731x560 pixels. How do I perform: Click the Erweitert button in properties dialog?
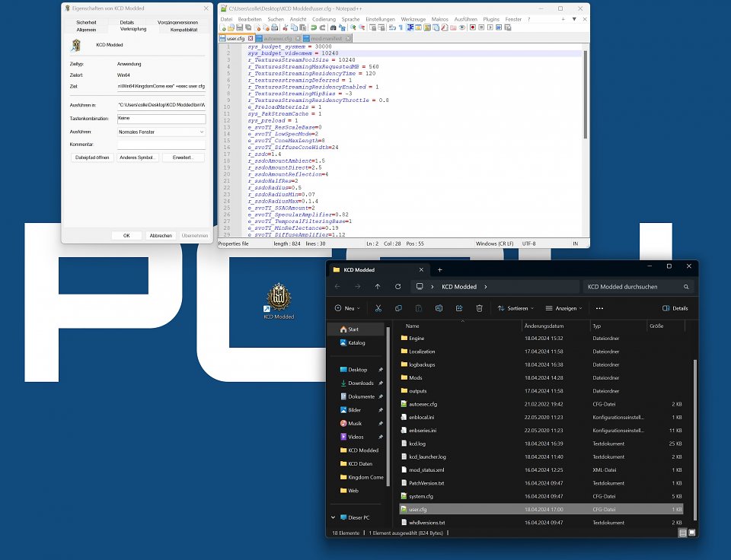point(184,157)
